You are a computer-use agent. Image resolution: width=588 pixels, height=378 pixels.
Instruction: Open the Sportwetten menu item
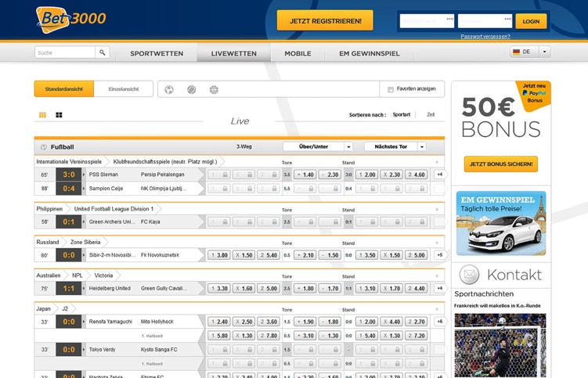[157, 53]
